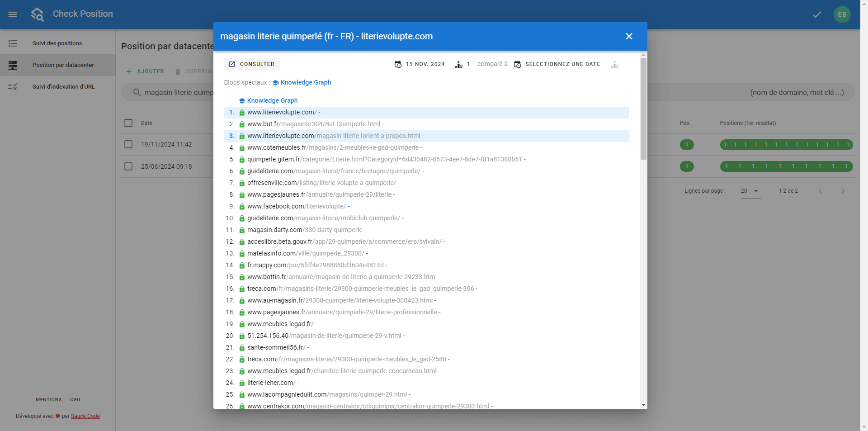Click the URL indexation checklist icon

(x=13, y=87)
